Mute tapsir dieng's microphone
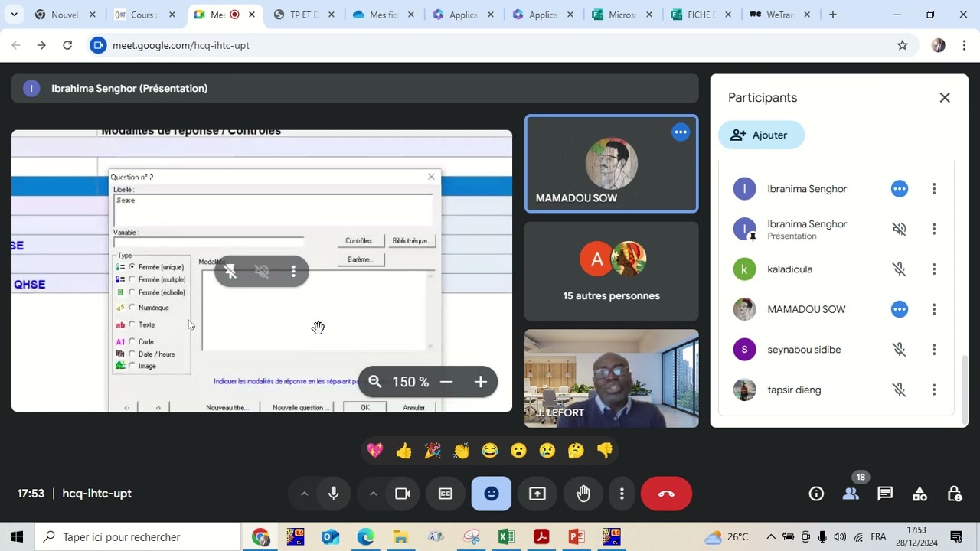 pos(900,390)
